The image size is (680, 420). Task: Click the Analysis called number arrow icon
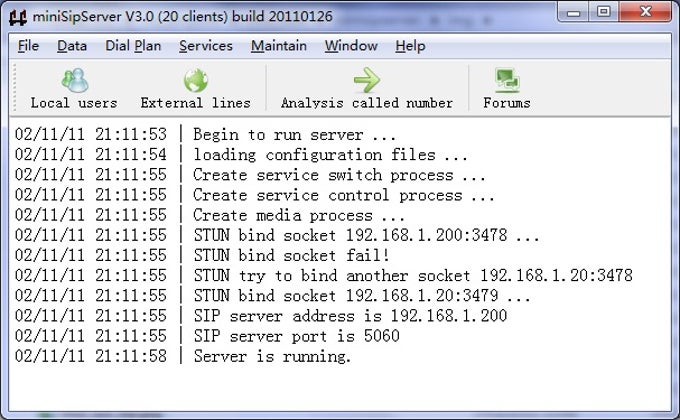(x=366, y=80)
